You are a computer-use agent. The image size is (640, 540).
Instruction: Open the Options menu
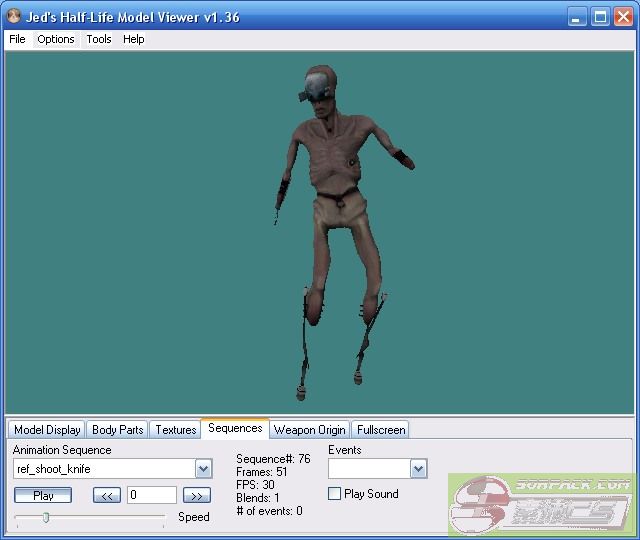(x=56, y=39)
